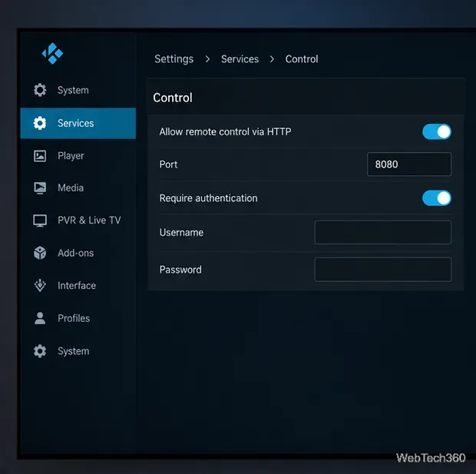Click the 'Username' label text

pyautogui.click(x=181, y=233)
